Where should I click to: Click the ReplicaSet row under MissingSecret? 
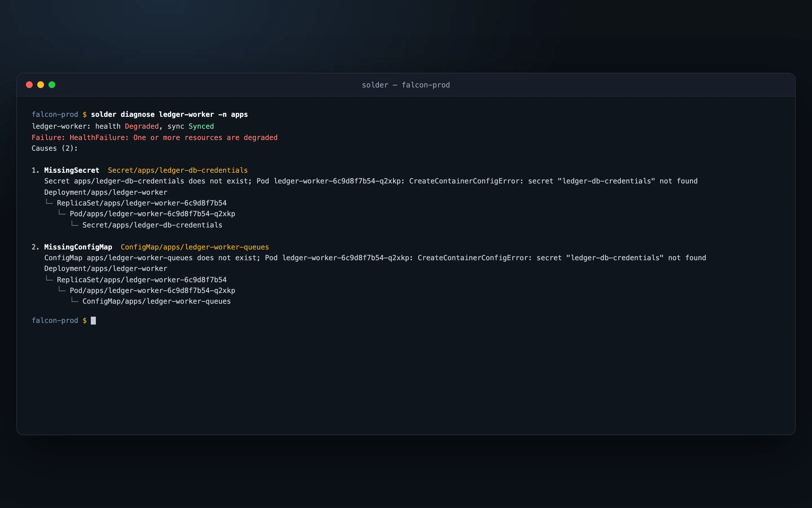[142, 203]
